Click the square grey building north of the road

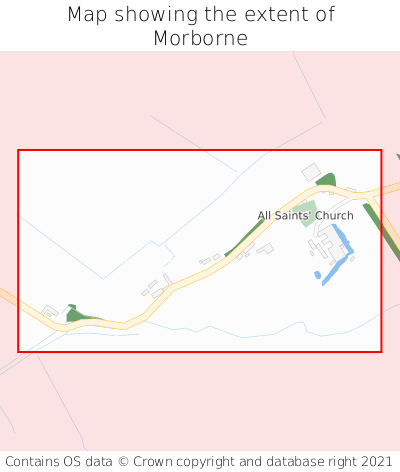(311, 172)
